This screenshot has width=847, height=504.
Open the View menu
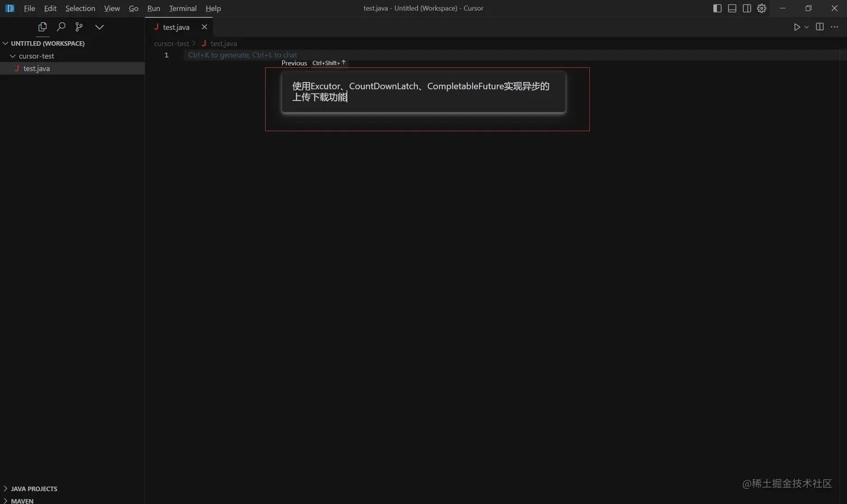(x=112, y=8)
